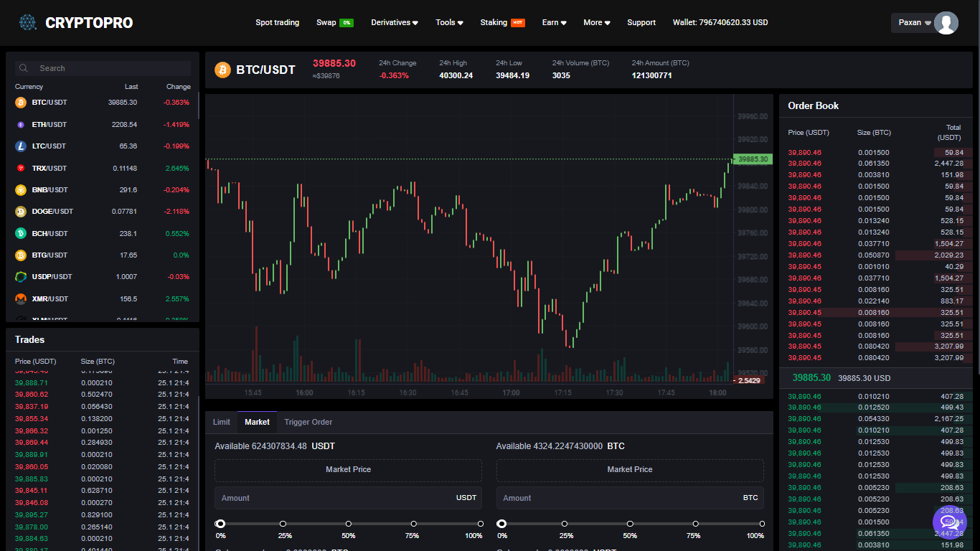Set USDT amount slider to 50%
980x551 pixels.
[x=349, y=524]
